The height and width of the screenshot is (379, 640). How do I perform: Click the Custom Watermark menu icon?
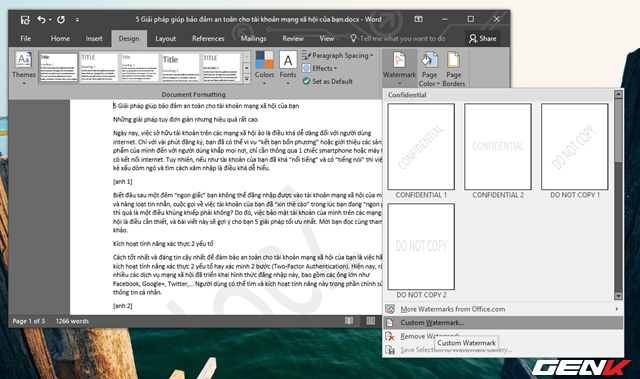[390, 323]
